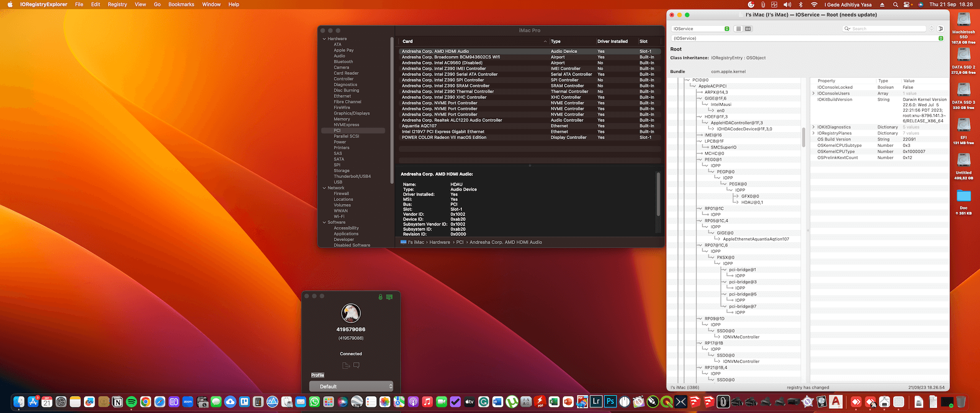The width and height of the screenshot is (980, 413).
Task: Select Thunderbolt/USB4 in the sidebar
Action: pos(352,176)
